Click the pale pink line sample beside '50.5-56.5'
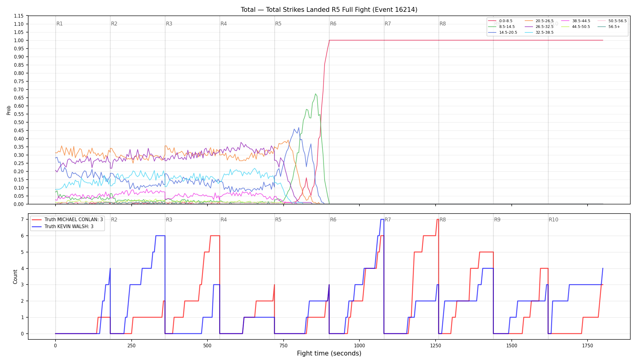This screenshot has height=364, width=637. [x=602, y=21]
